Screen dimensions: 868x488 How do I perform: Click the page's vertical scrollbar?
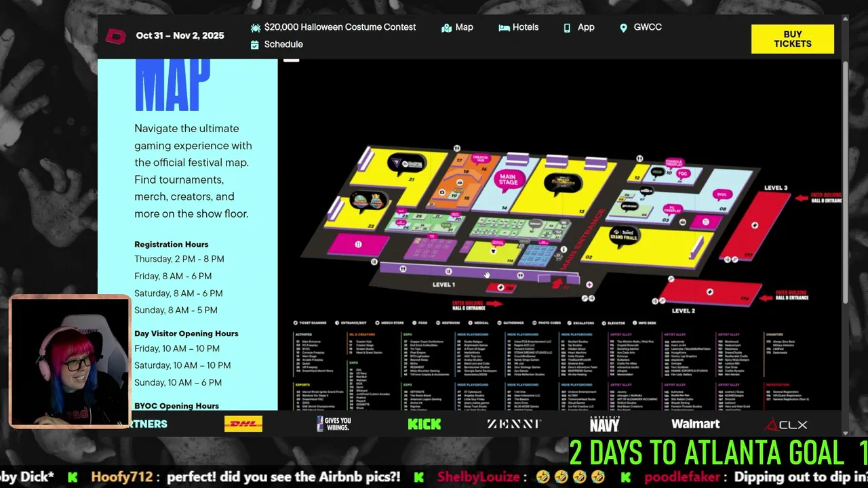click(x=845, y=183)
